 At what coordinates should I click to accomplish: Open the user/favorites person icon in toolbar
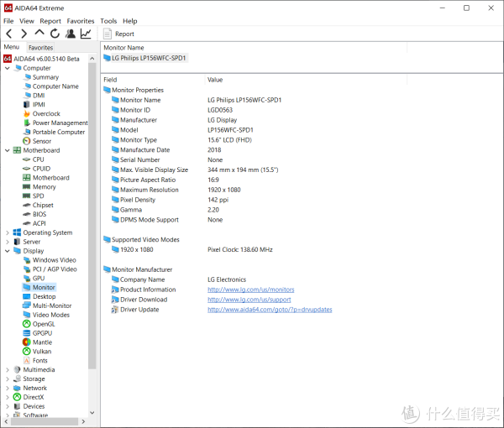tap(71, 34)
